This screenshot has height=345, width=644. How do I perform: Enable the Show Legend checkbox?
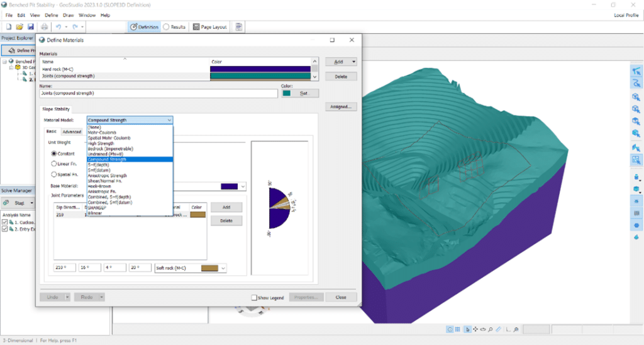254,298
